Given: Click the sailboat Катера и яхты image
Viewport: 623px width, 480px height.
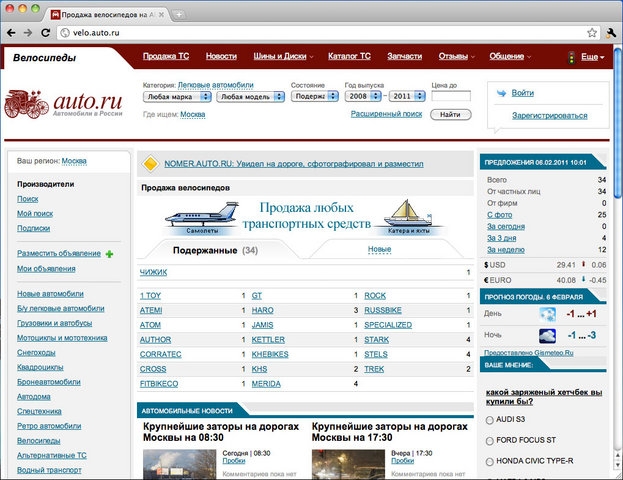Looking at the screenshot, I should point(410,215).
